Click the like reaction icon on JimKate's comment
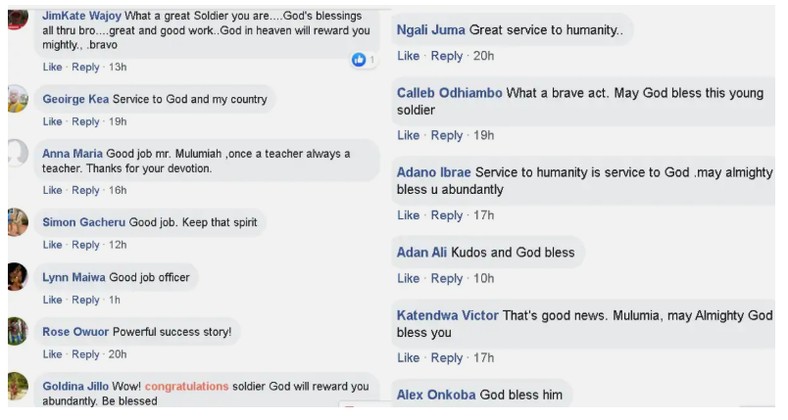This screenshot has height=420, width=788. [358, 61]
